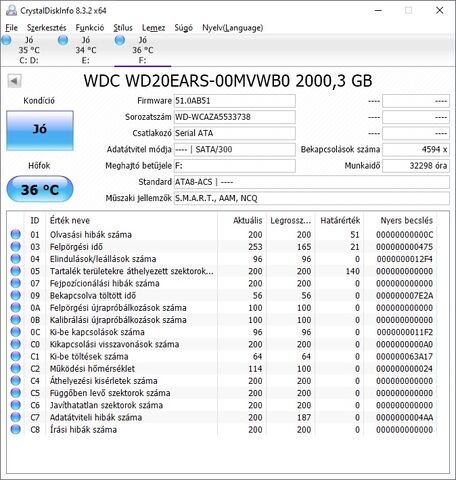
Task: Click the blue status dot for attribute 04
Action: click(15, 259)
